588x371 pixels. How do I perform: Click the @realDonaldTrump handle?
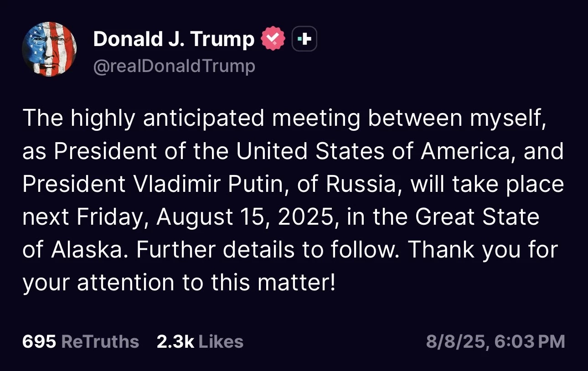pos(174,67)
